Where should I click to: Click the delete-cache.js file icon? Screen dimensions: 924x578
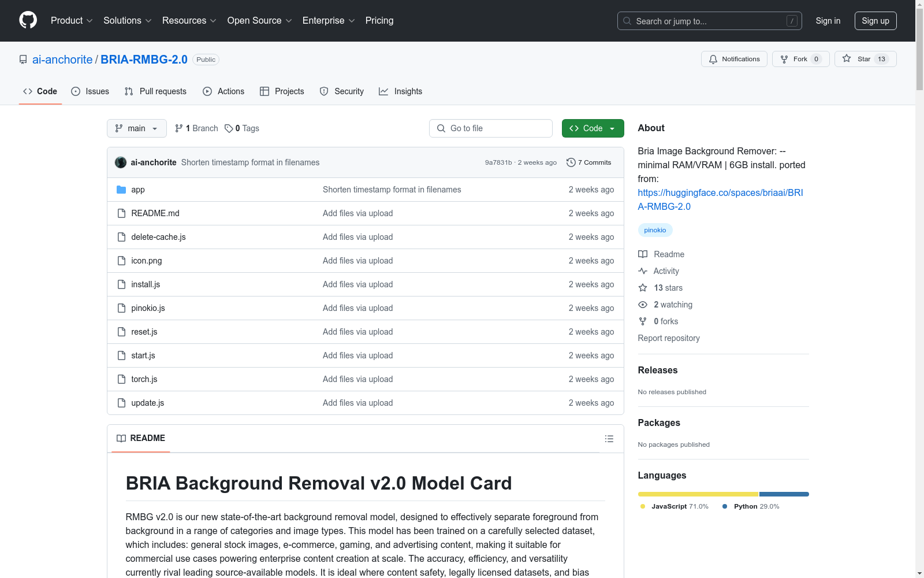[x=121, y=237]
